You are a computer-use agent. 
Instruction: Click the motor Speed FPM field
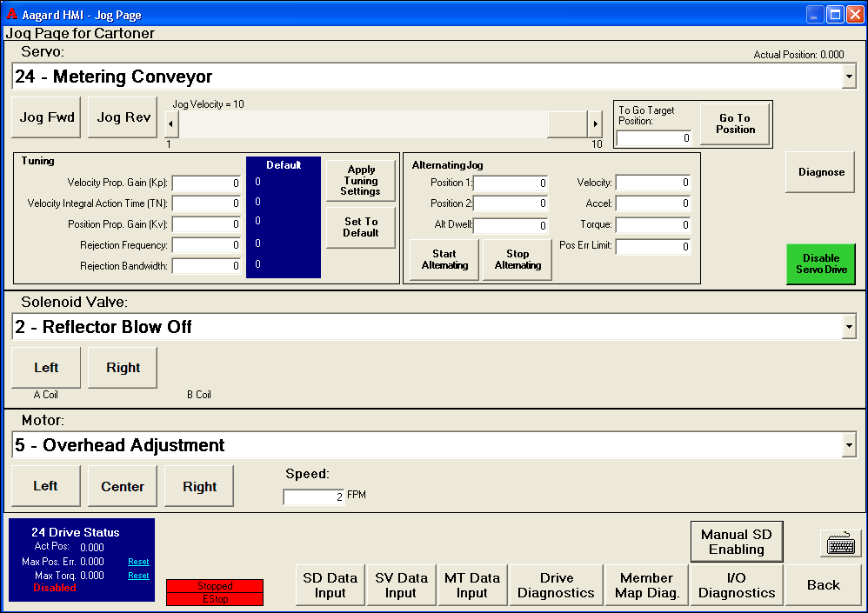click(x=314, y=496)
